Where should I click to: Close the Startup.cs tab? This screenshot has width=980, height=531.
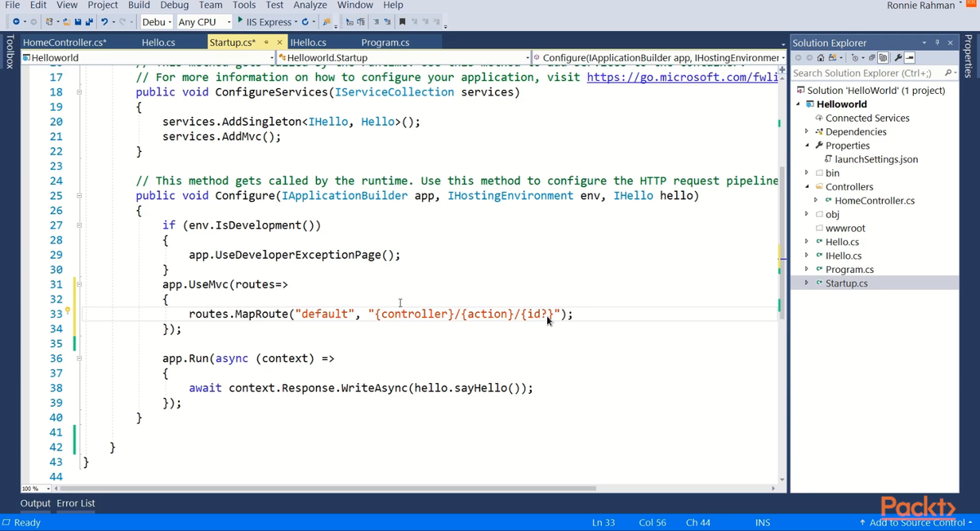coord(279,42)
